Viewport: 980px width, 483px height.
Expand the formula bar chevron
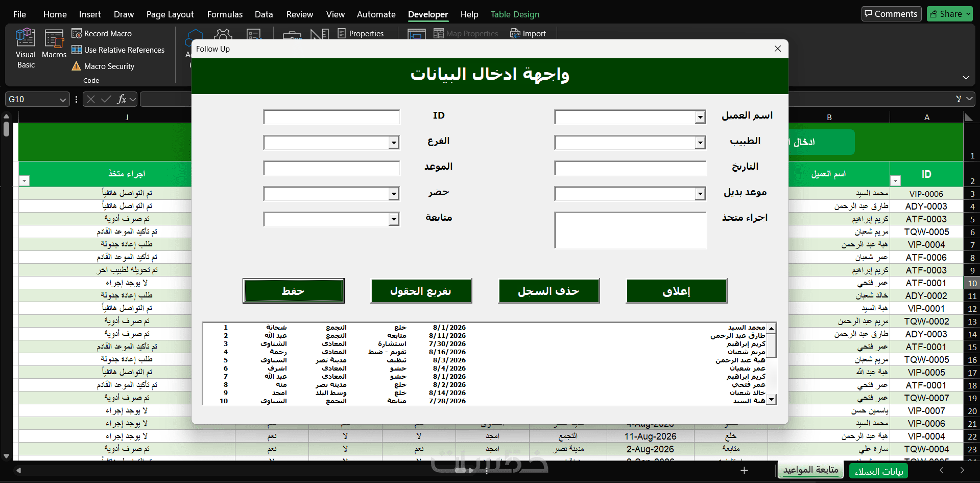click(969, 99)
